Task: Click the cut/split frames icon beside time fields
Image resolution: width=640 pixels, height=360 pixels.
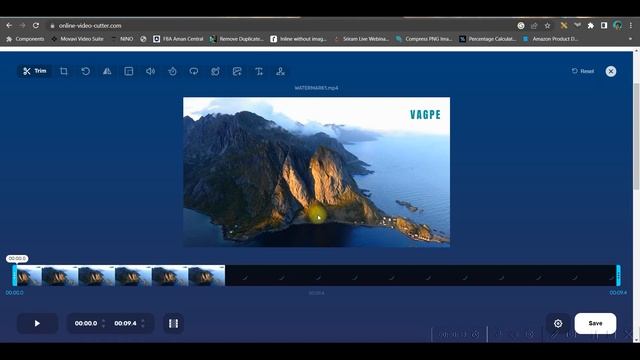Action: point(173,323)
